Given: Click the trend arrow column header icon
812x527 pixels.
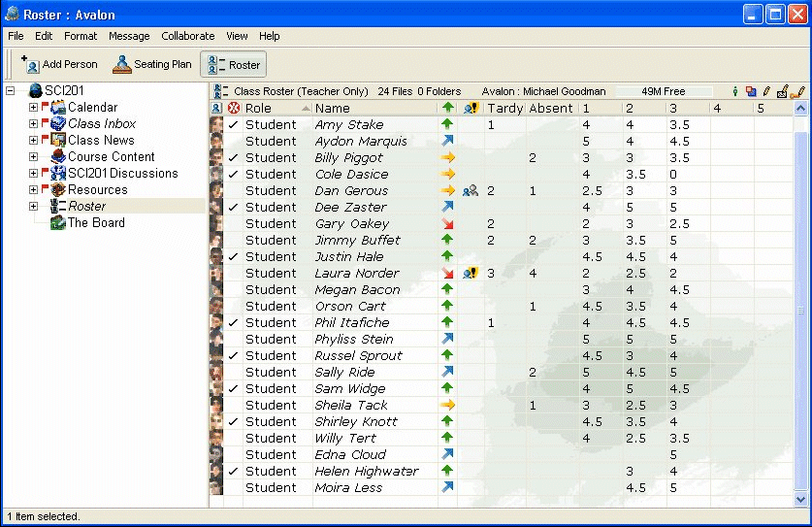Looking at the screenshot, I should pyautogui.click(x=447, y=108).
